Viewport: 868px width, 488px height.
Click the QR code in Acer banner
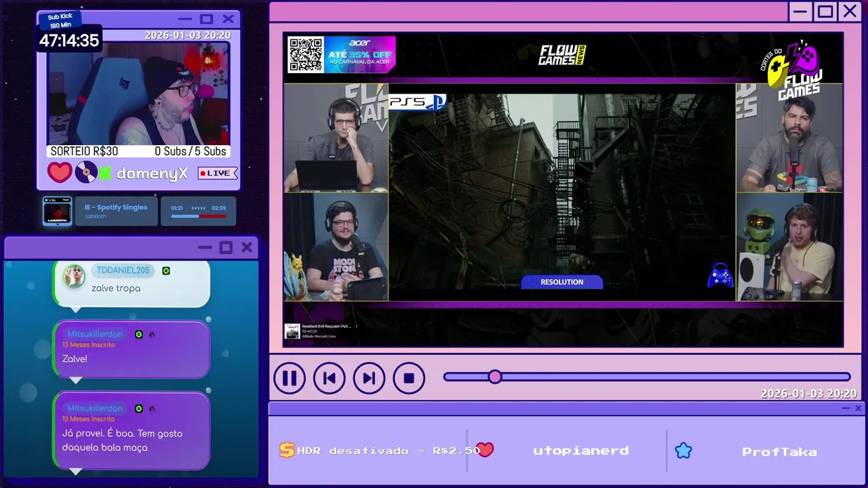coord(305,55)
